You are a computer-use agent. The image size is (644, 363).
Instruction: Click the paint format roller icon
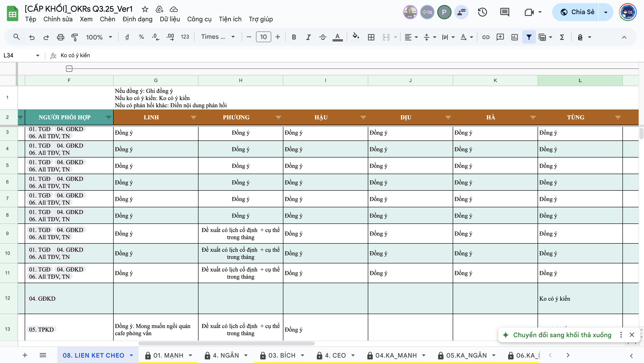(75, 37)
